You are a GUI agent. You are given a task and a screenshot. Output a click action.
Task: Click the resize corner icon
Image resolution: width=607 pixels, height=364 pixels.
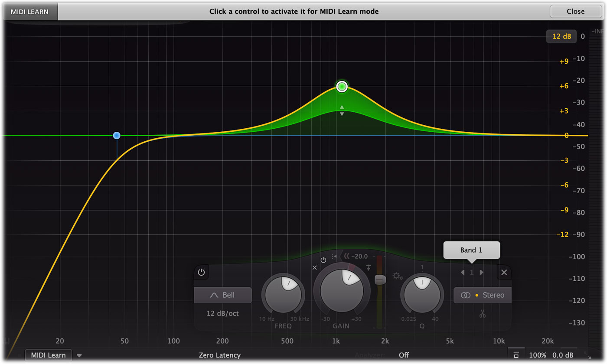tap(587, 355)
